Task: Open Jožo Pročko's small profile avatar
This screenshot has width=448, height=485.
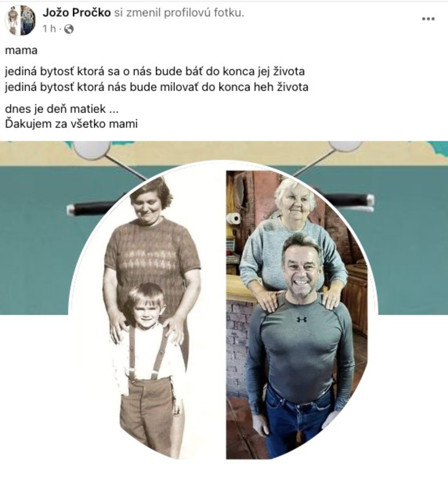Action: (20, 20)
